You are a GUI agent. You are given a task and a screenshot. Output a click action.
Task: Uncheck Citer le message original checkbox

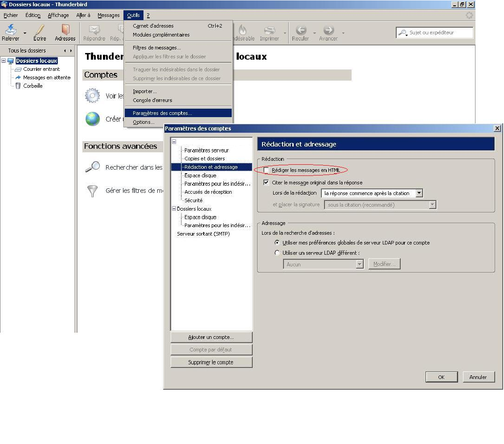coord(266,183)
